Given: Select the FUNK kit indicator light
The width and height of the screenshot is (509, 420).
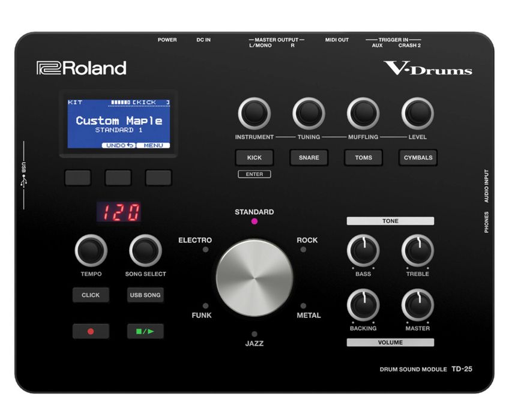Looking at the screenshot, I should pyautogui.click(x=205, y=306).
